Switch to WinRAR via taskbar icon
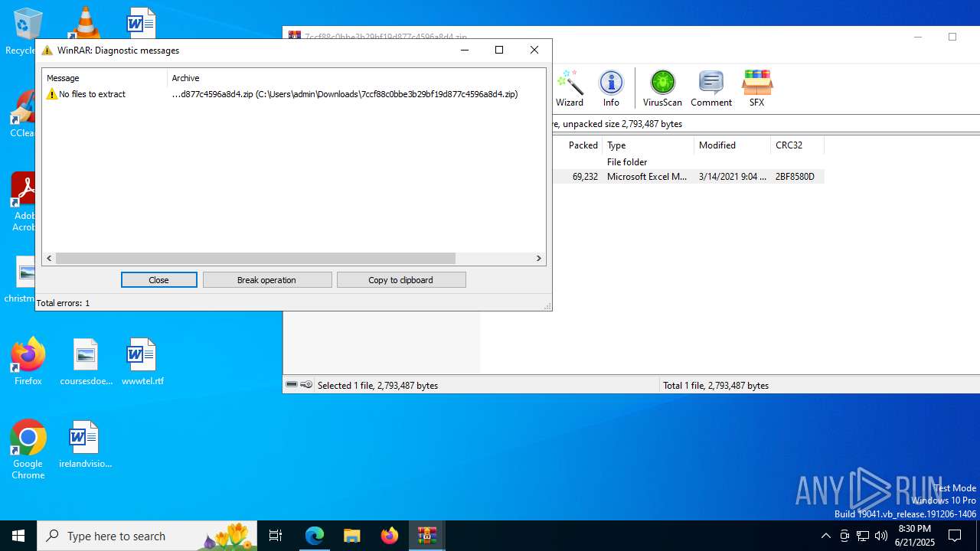 (x=426, y=536)
